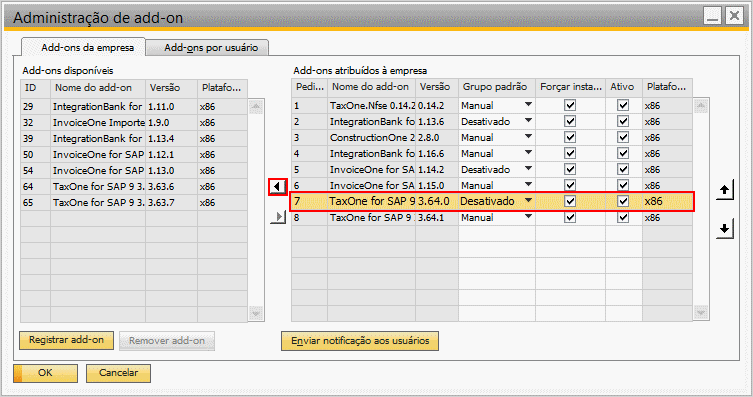Image resolution: width=753 pixels, height=397 pixels.
Task: Open Grupo padrão dropdown for TaxOne 3.64.0
Action: point(528,201)
